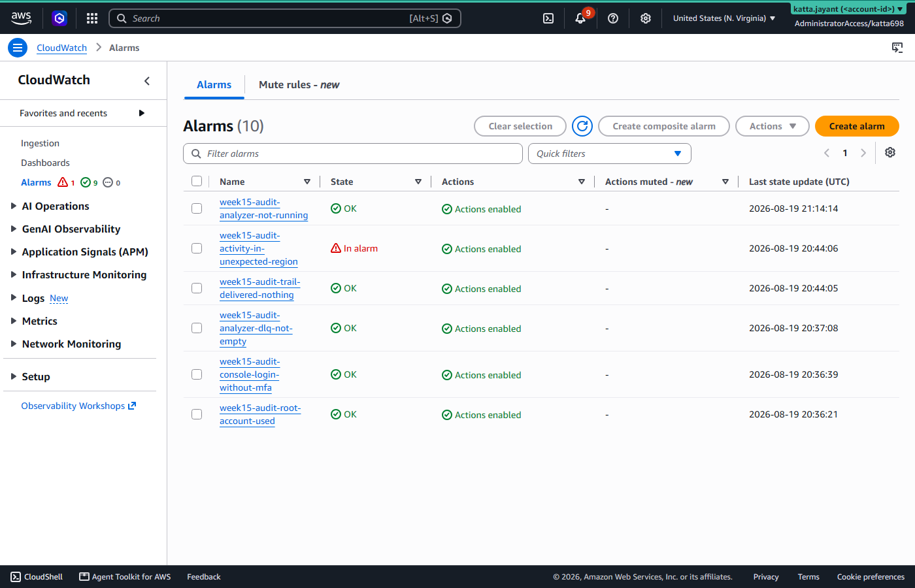Click OK status for analyzer-not-running alarm
The width and height of the screenshot is (915, 588).
344,208
